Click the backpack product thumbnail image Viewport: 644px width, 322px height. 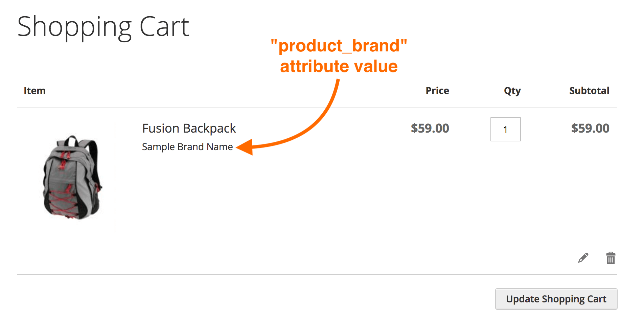pos(72,177)
